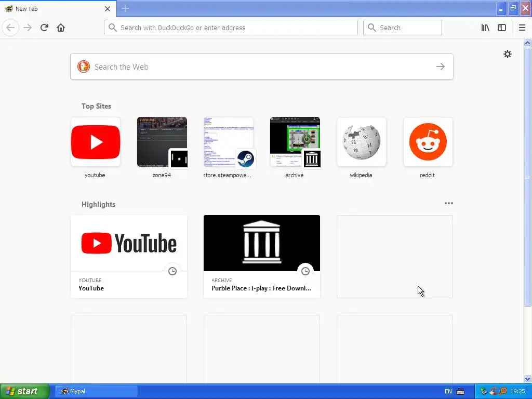The image size is (532, 399).
Task: Open Highlights section options menu
Action: click(x=448, y=203)
